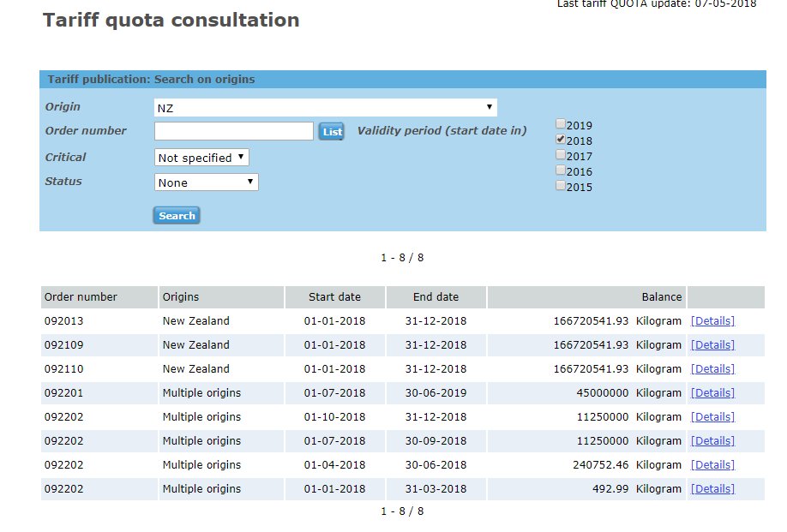The width and height of the screenshot is (787, 532).
Task: Open Details for 092202 starting 01-04-2018
Action: (x=712, y=465)
